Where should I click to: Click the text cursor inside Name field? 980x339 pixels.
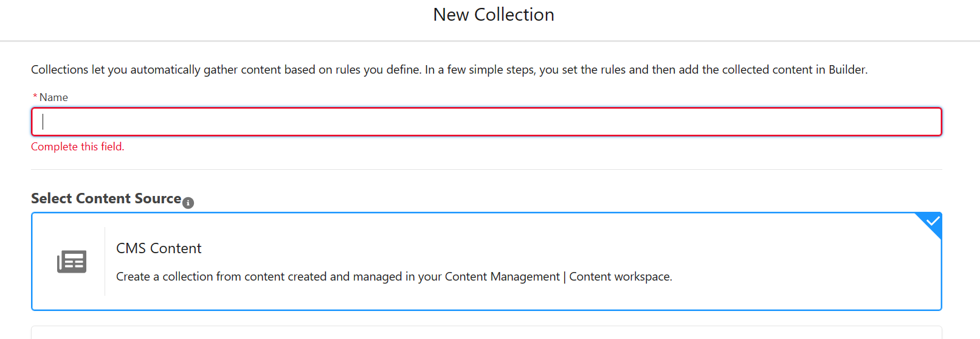pos(43,122)
